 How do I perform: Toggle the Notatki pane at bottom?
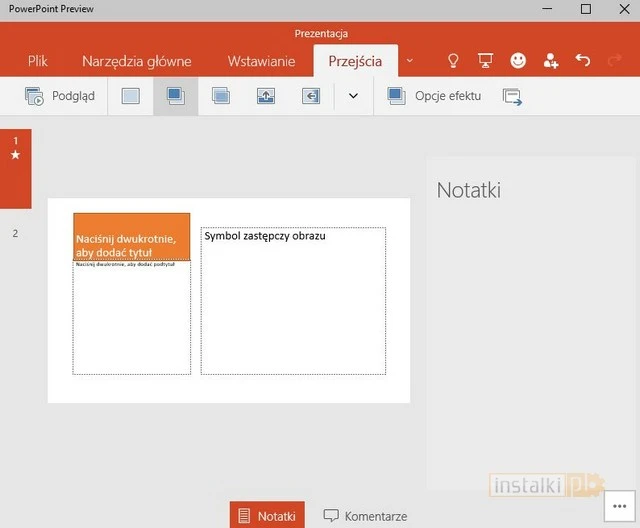point(267,516)
